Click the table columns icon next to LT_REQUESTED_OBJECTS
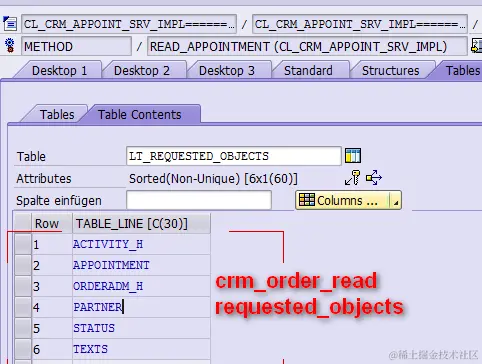Image resolution: width=482 pixels, height=364 pixels. [353, 156]
